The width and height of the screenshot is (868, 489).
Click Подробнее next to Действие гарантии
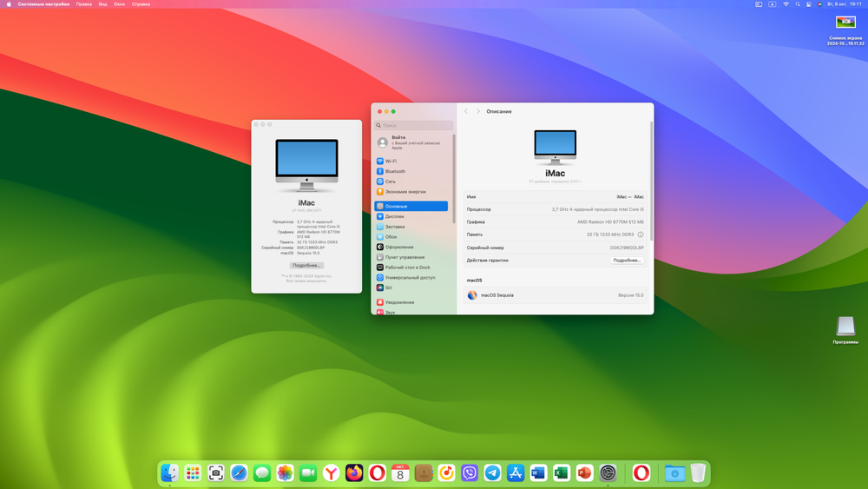(x=627, y=261)
